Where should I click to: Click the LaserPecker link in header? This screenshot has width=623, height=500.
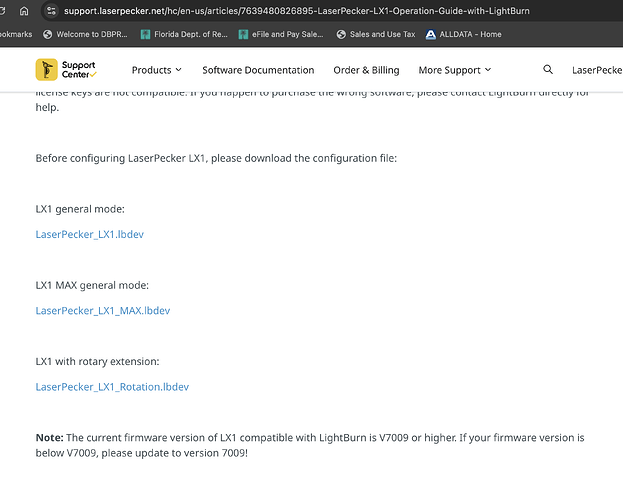(x=596, y=70)
